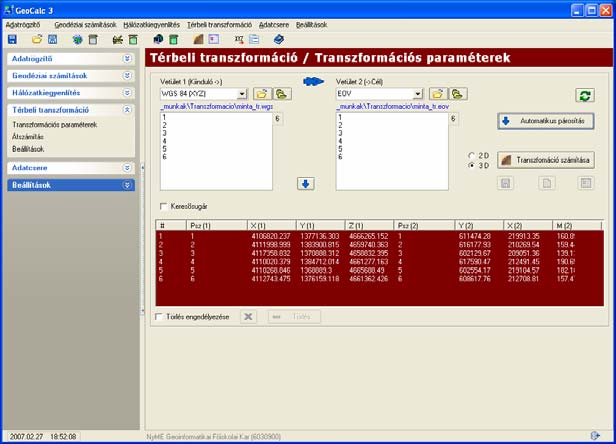Click the table cell 4106820.237

click(271, 236)
